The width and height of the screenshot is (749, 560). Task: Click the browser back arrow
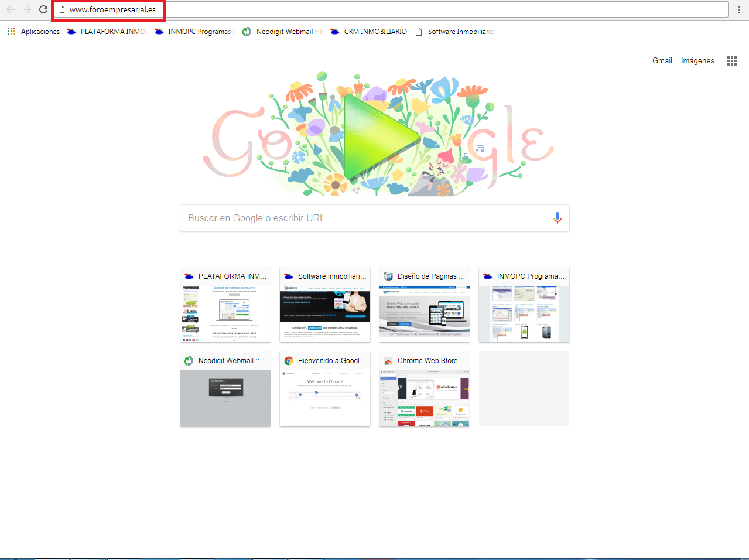point(11,9)
